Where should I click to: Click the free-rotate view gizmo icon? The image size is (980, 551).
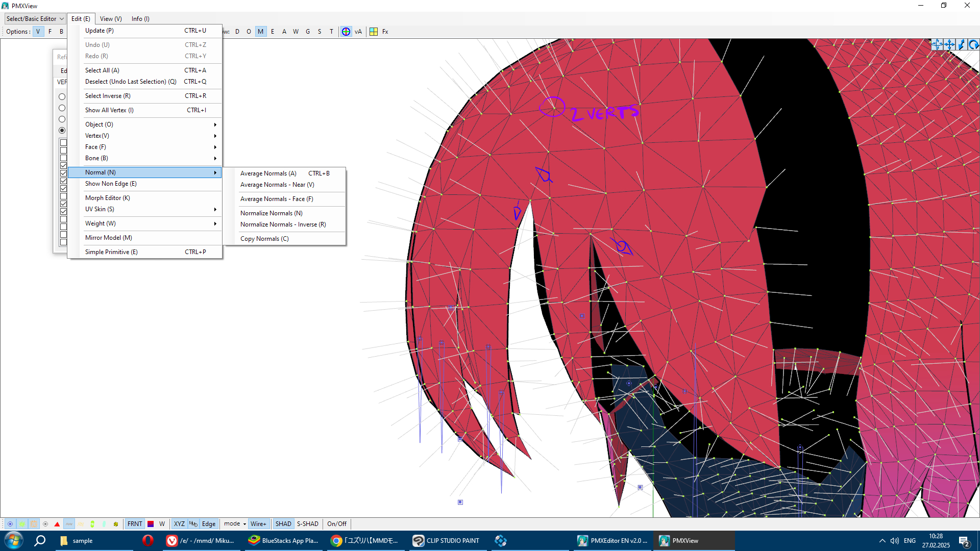[x=937, y=45]
